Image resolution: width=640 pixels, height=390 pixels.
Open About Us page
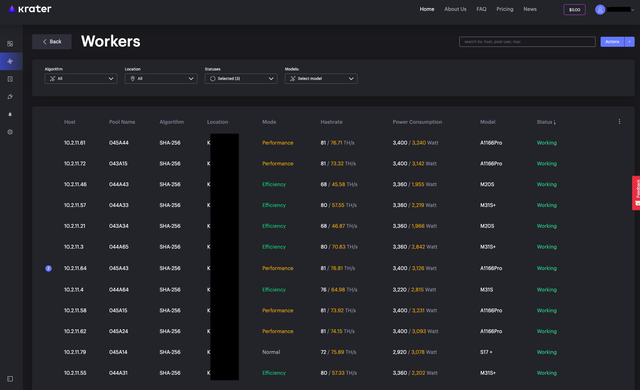click(x=455, y=9)
